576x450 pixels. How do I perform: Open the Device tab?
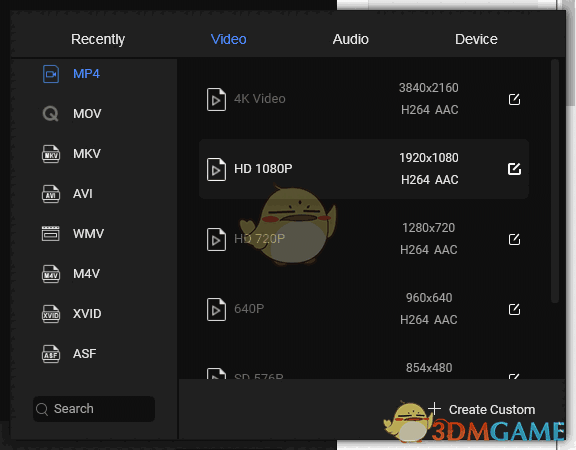(476, 39)
